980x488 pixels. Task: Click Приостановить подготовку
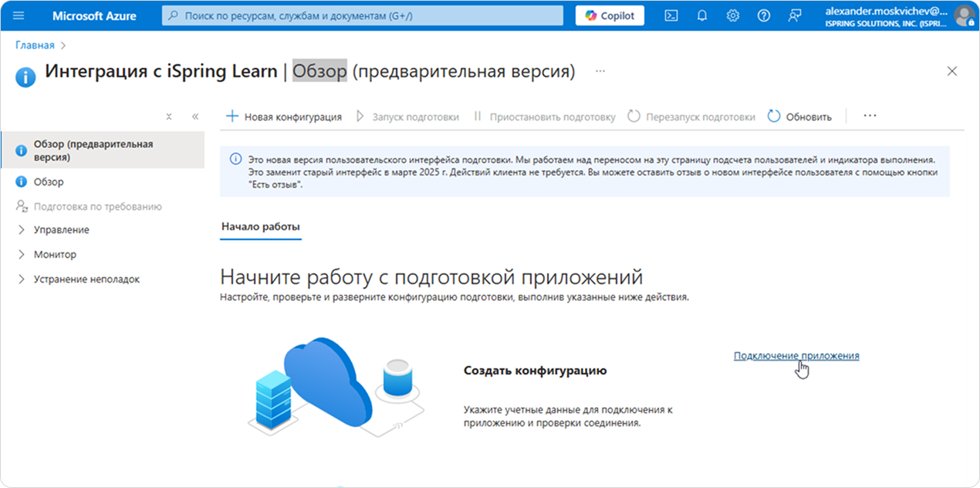pyautogui.click(x=544, y=117)
